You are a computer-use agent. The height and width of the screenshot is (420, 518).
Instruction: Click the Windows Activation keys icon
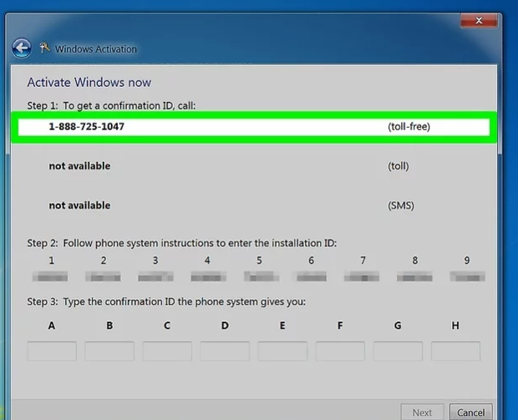[44, 48]
